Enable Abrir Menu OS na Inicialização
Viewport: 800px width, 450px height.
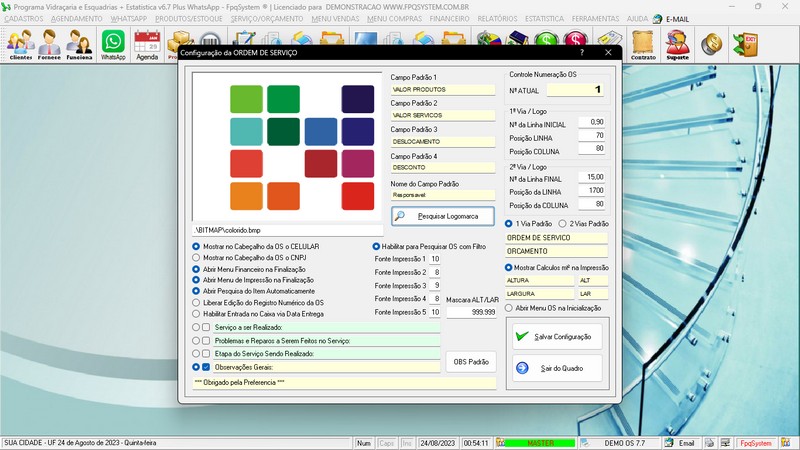point(509,308)
